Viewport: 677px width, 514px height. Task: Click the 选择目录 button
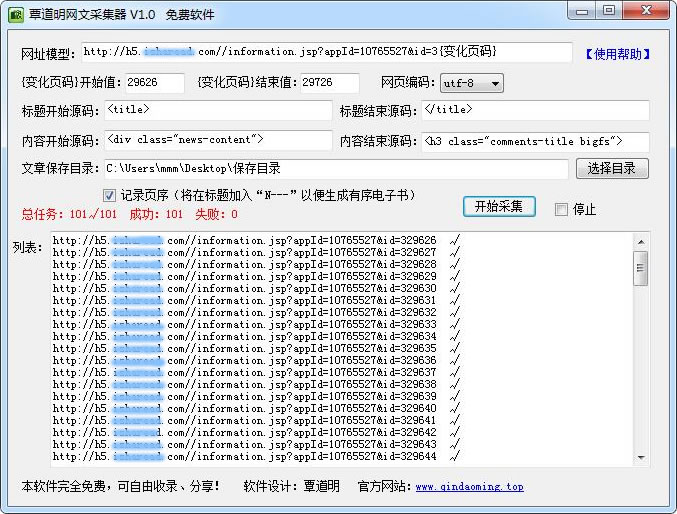[x=612, y=169]
